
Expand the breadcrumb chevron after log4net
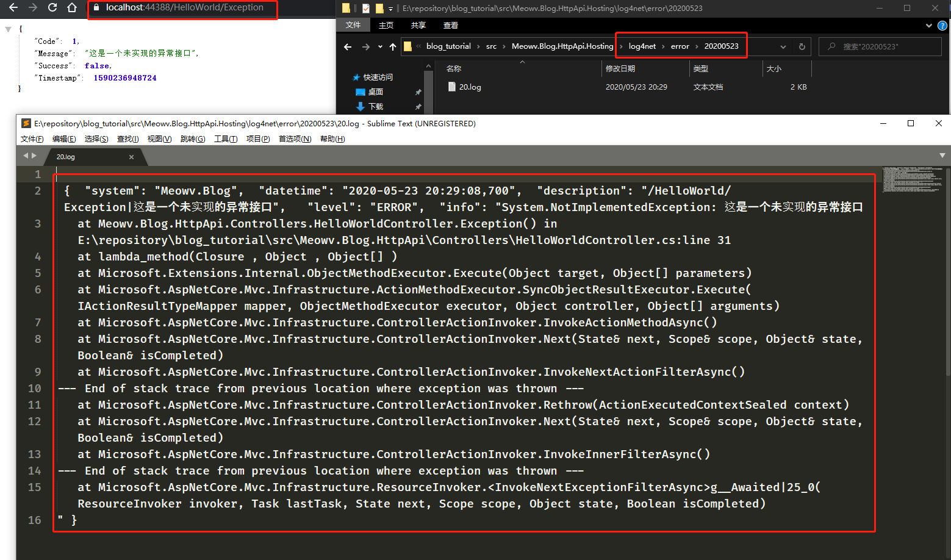pyautogui.click(x=663, y=46)
